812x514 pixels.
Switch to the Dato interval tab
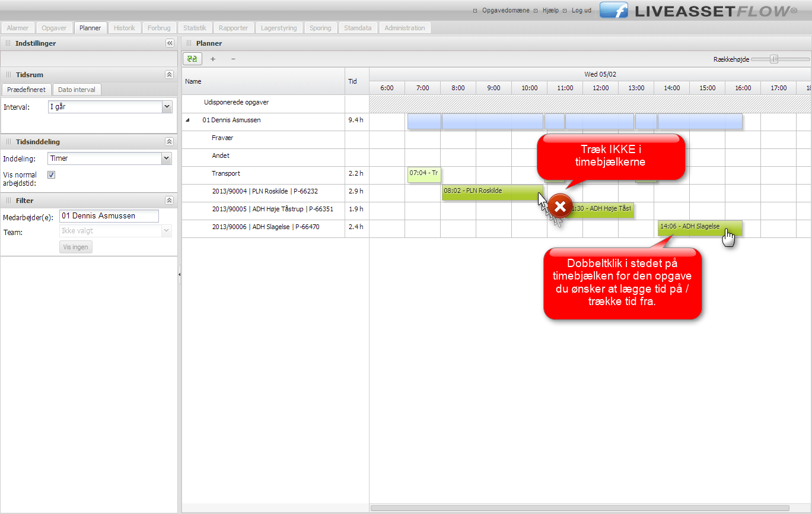click(77, 90)
